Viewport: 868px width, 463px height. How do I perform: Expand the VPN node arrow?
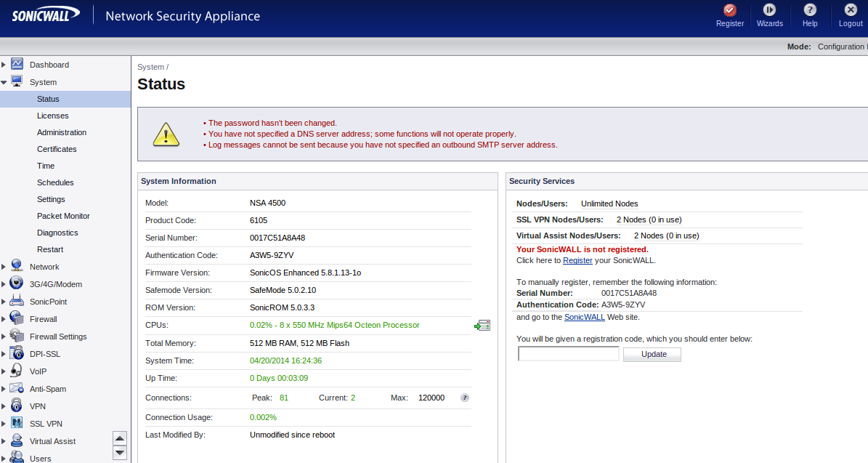[4, 406]
